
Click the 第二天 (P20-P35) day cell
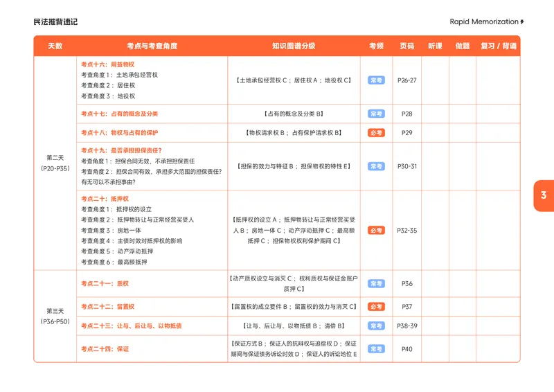(x=55, y=163)
